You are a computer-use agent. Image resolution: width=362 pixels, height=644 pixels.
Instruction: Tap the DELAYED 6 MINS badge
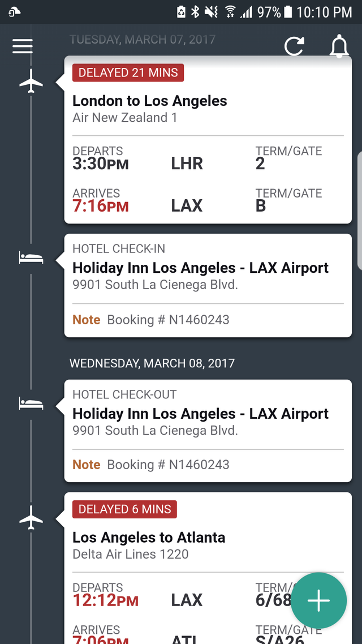click(125, 509)
